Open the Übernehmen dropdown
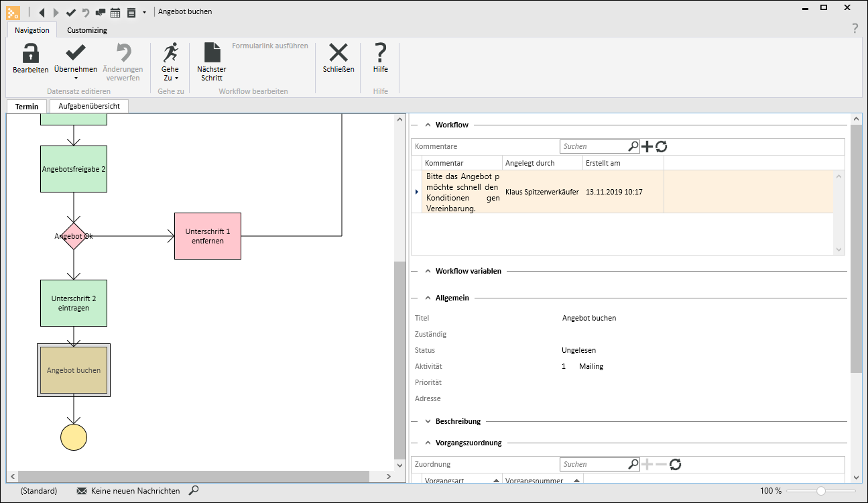868x503 pixels. tap(76, 78)
